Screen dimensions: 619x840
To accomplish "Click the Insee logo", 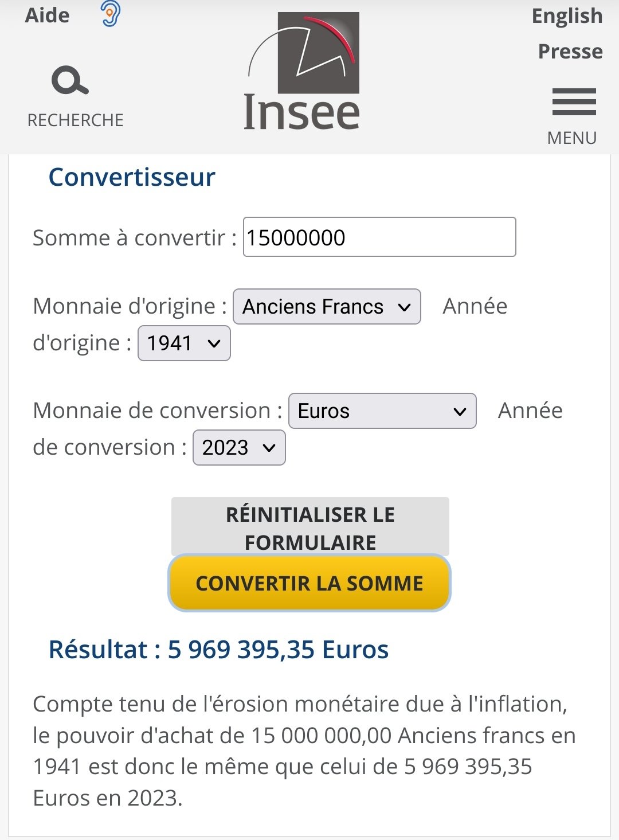I will coord(302,72).
